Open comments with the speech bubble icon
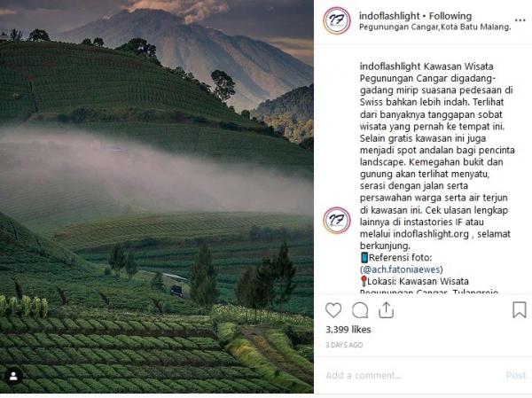Screen dimensions: 532x398 pyautogui.click(x=360, y=310)
